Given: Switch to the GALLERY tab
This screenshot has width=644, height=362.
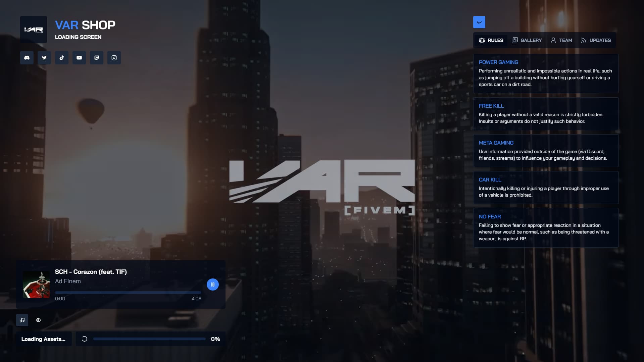Looking at the screenshot, I should click(527, 40).
